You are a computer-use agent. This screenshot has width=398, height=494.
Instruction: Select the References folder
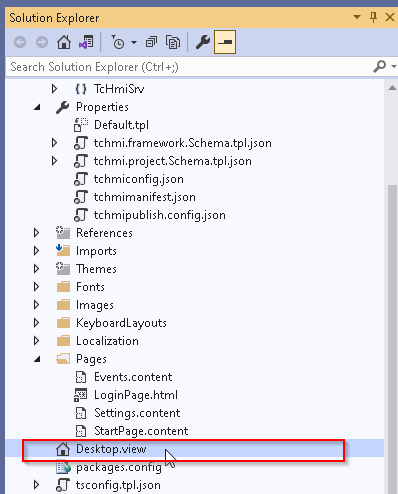104,233
